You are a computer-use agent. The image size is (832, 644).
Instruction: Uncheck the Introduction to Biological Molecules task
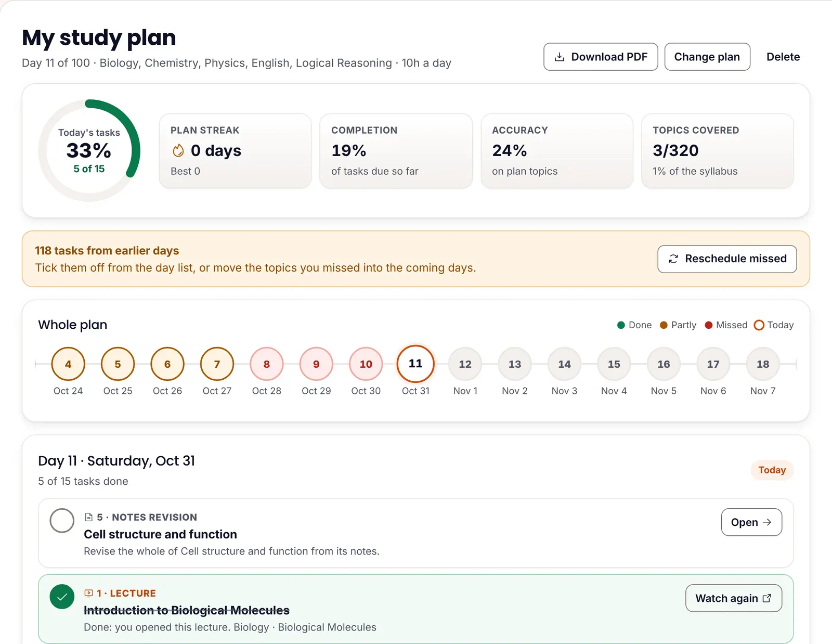click(x=62, y=597)
